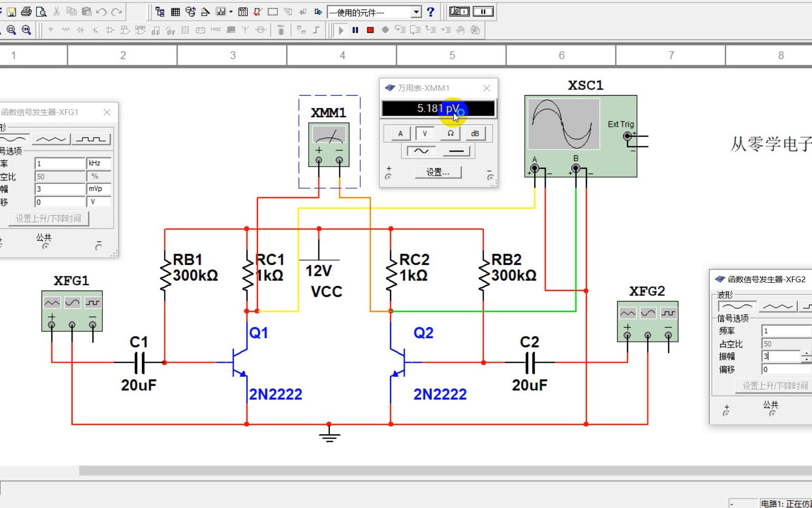The image size is (812, 508).
Task: Click the blue question mark help icon
Action: pos(430,11)
